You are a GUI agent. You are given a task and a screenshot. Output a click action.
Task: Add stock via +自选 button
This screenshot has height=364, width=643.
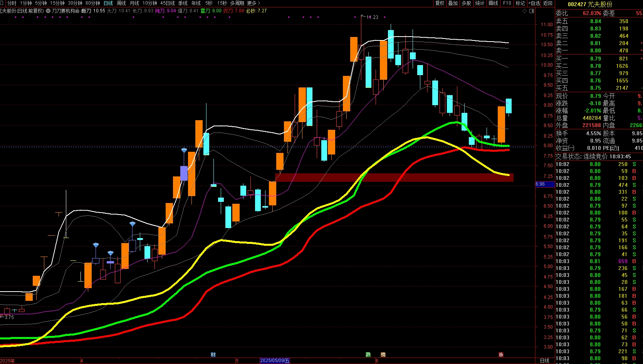point(534,3)
